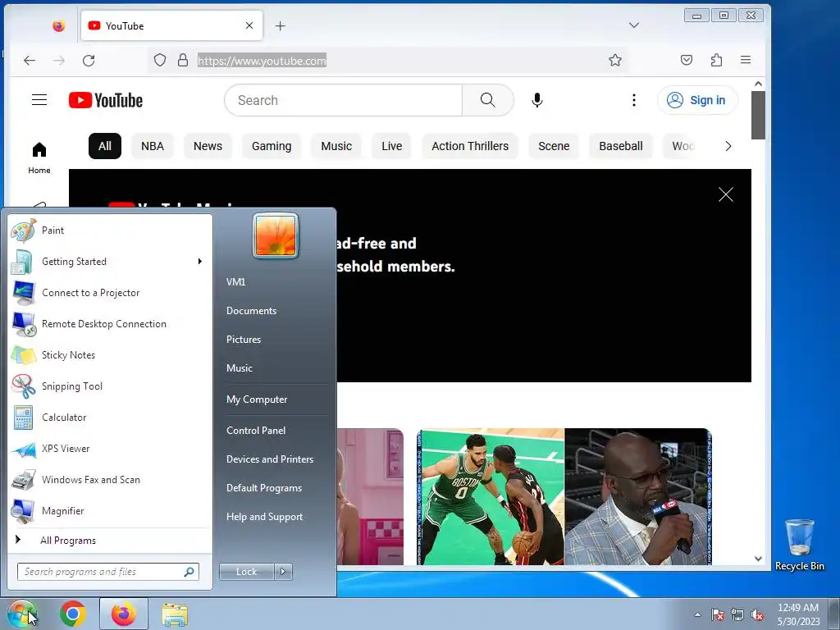Screen dimensions: 840x630
Task: Open YouTube settings three-dot menu
Action: [x=634, y=100]
